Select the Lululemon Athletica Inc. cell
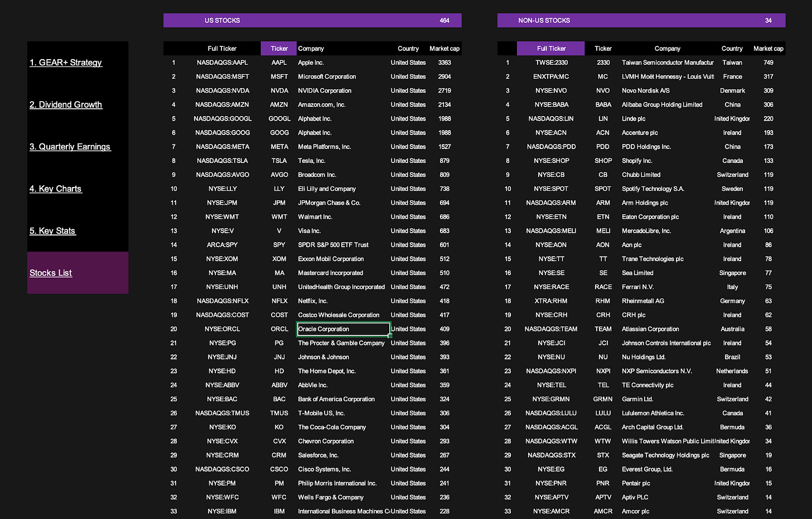Screen dimensions: 812x519 653,413
